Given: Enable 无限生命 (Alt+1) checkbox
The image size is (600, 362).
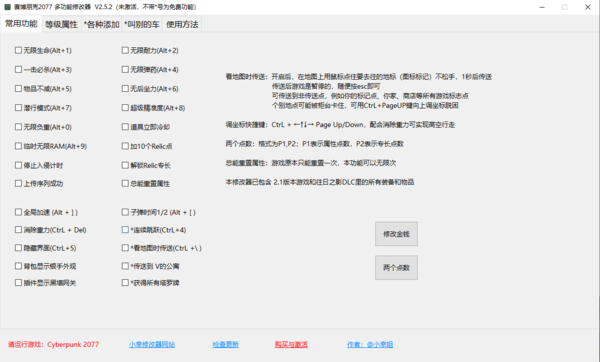Looking at the screenshot, I should pyautogui.click(x=18, y=50).
